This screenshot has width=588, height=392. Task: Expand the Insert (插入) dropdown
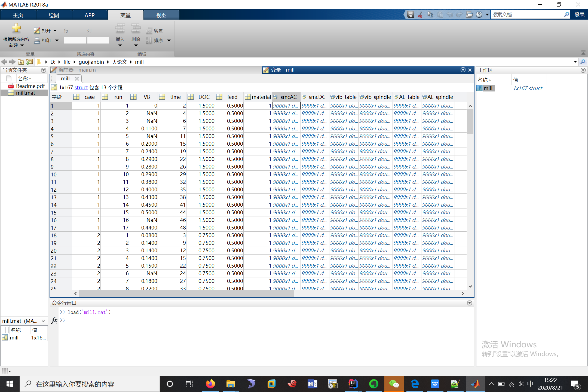[x=120, y=45]
